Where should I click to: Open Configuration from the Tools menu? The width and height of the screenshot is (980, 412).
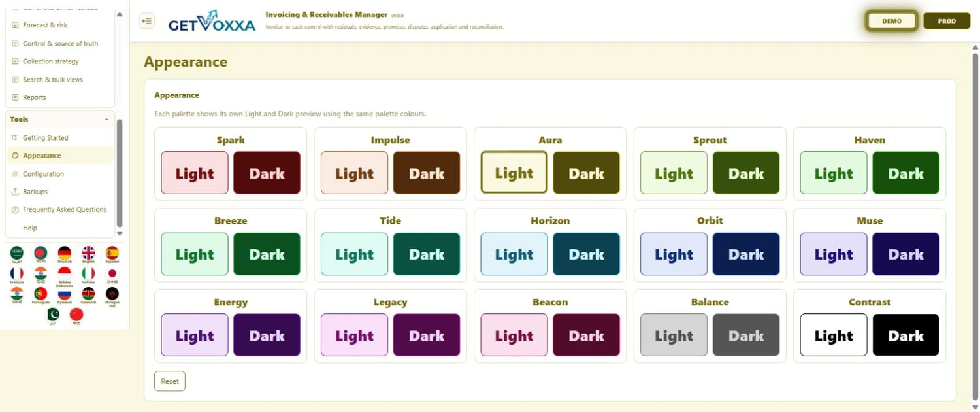[x=43, y=174]
